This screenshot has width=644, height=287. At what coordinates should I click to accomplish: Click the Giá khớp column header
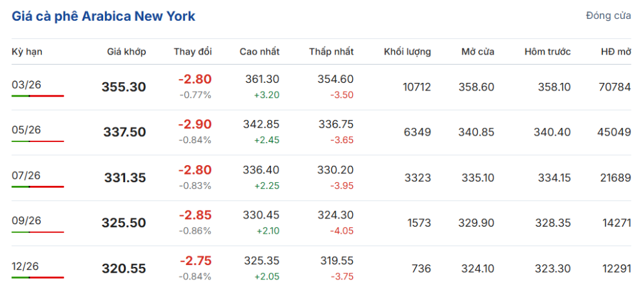(x=126, y=51)
